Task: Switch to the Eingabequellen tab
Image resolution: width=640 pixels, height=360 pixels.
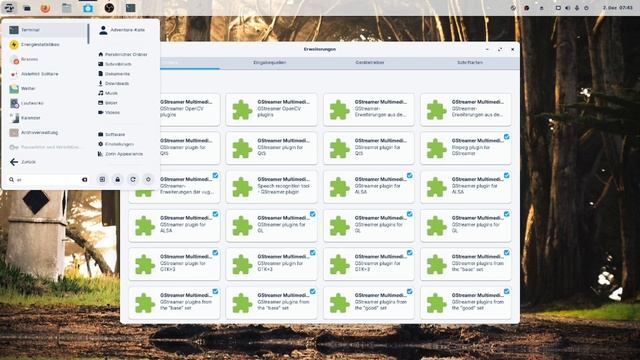Action: pos(269,62)
